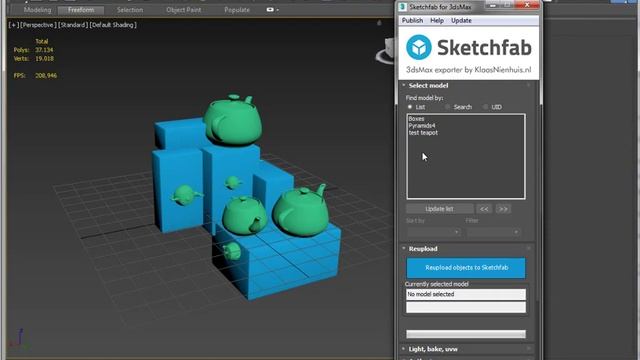Open the Help menu in Sketchfab window
Screen dimensions: 640x360
437,20
